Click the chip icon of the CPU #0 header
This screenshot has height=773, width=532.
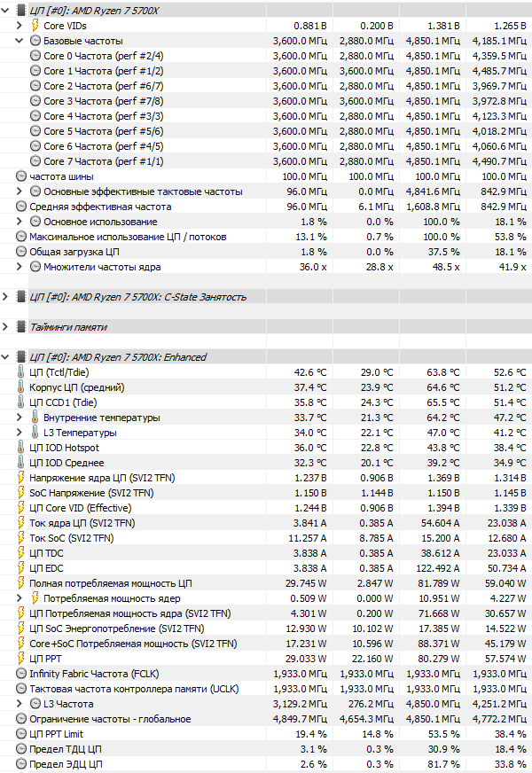pos(20,11)
